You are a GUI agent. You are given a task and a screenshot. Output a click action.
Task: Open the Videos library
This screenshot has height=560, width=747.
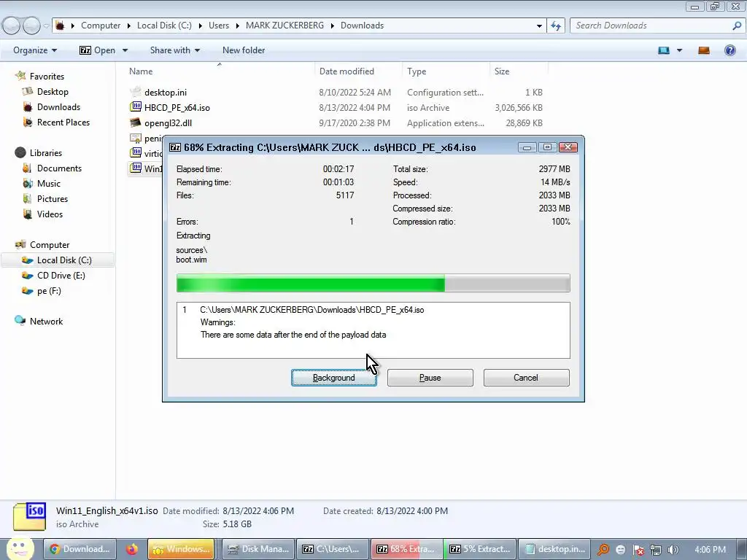point(50,214)
